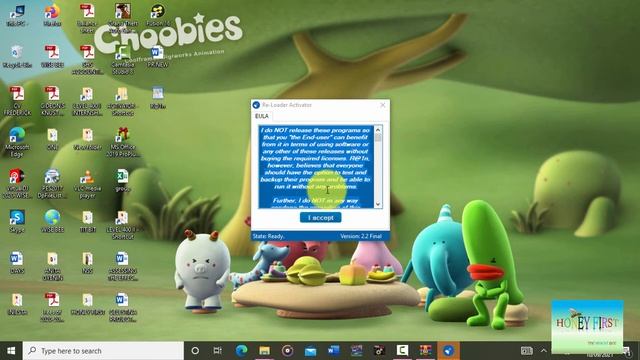Click 'State: Ready.' in dialog status bar
This screenshot has width=640, height=360.
(x=269, y=236)
